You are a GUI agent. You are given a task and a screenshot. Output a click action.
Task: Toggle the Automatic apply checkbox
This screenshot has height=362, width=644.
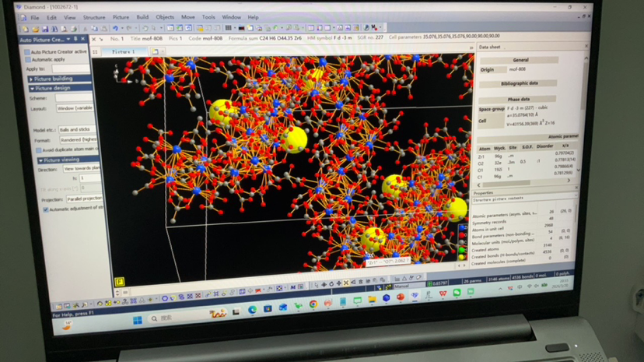pos(28,59)
